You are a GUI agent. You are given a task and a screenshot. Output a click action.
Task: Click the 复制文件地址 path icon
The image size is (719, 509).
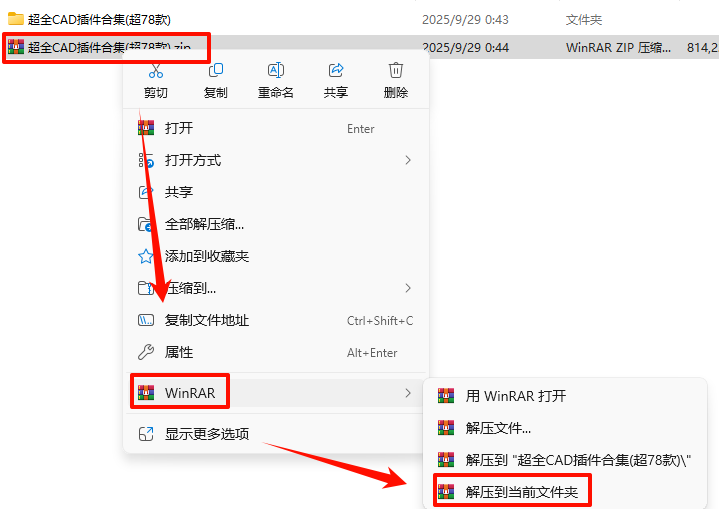pos(146,320)
